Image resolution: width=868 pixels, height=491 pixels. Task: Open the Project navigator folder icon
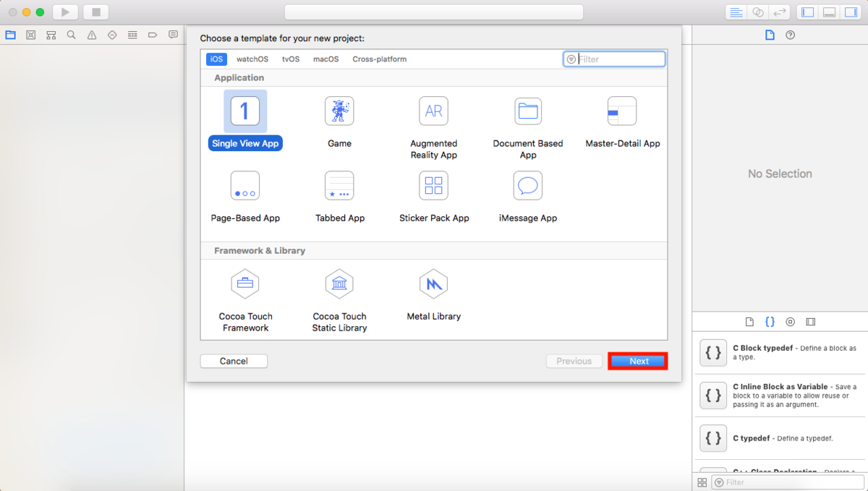[x=10, y=35]
